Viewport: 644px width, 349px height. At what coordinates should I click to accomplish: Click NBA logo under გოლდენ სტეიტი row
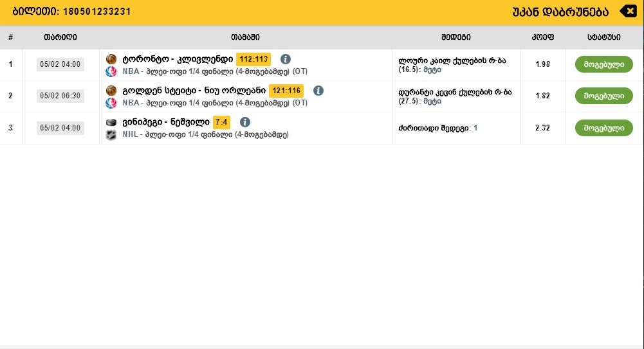click(111, 103)
